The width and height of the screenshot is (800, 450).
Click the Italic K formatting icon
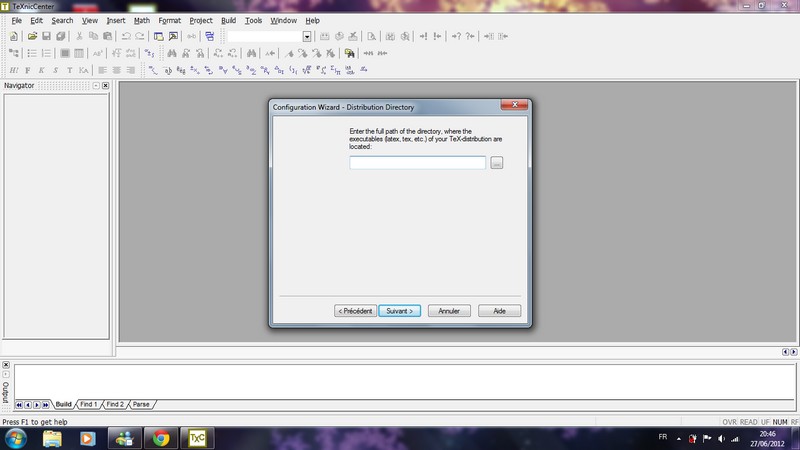click(x=42, y=70)
